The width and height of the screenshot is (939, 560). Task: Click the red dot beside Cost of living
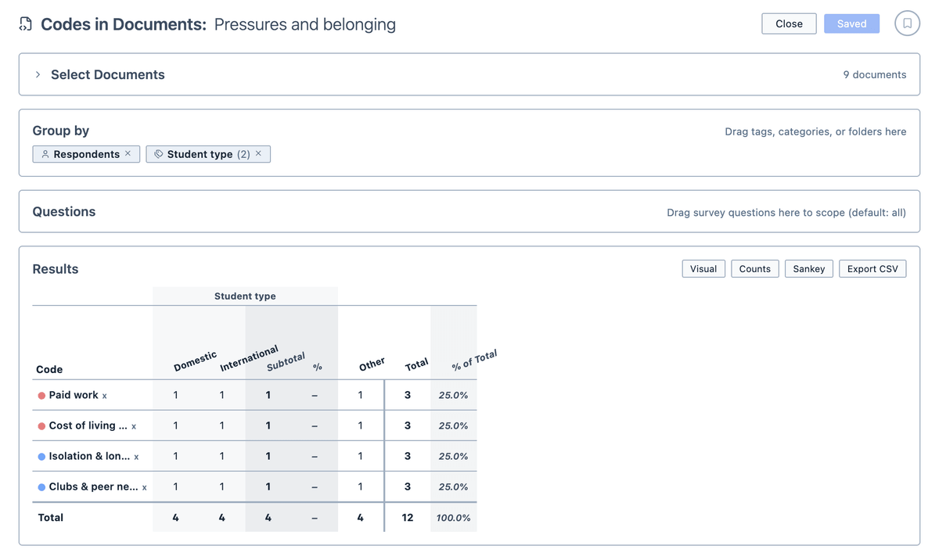click(x=41, y=426)
